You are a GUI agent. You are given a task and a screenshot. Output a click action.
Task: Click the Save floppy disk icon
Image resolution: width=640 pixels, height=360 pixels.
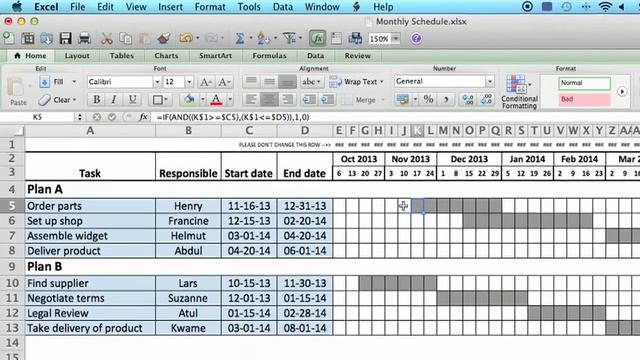pyautogui.click(x=65, y=38)
